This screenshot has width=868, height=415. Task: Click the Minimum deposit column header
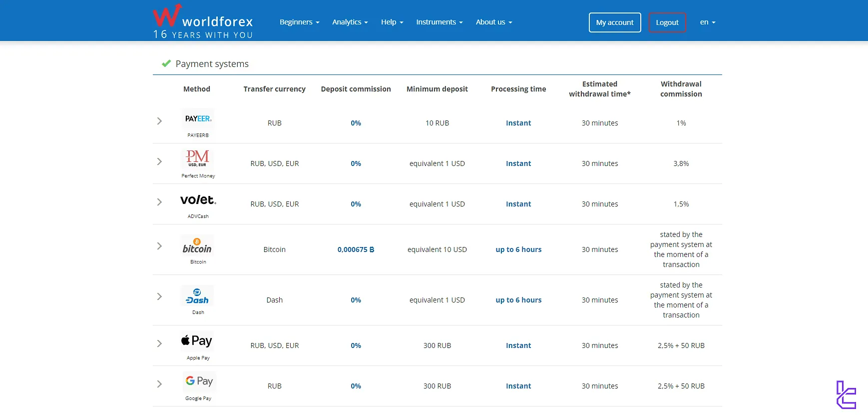[437, 89]
